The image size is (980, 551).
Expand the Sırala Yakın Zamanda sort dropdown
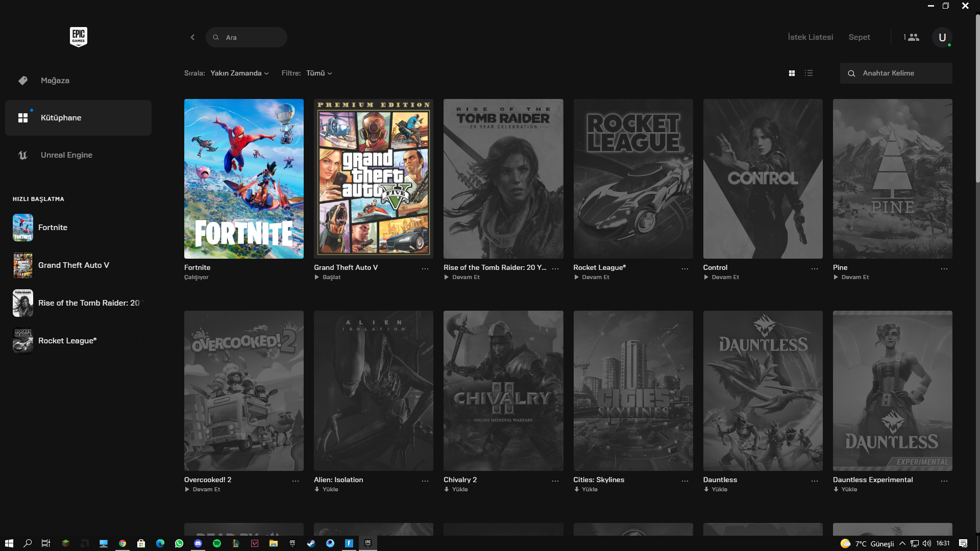[x=239, y=73]
